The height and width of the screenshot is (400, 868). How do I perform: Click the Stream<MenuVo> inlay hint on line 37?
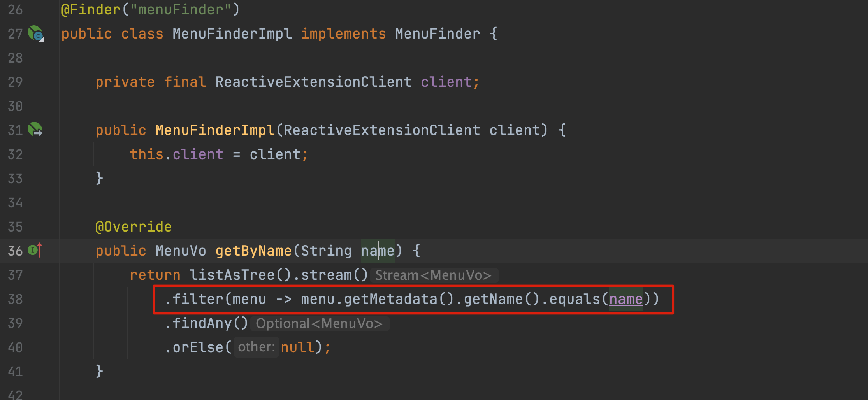[x=434, y=275]
